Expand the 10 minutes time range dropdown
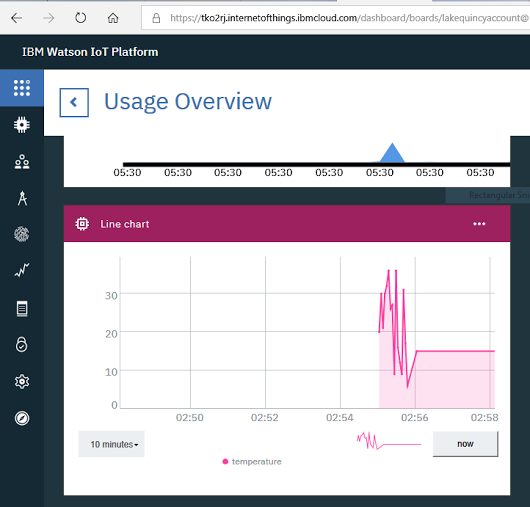Screen dimensions: 530x507 pos(112,444)
